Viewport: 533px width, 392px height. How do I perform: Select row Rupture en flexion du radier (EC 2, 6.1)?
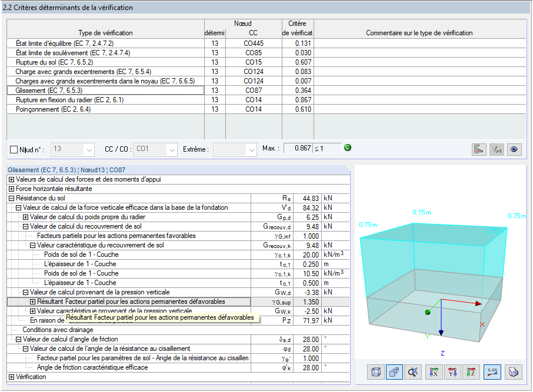[105, 100]
